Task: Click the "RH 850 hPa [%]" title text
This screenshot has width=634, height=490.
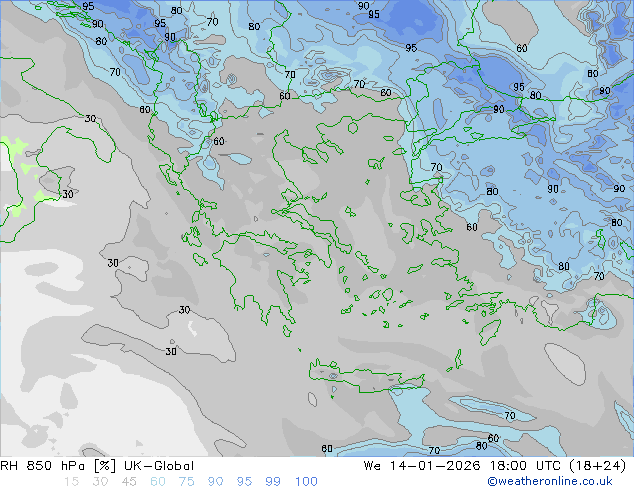Action: (58, 466)
